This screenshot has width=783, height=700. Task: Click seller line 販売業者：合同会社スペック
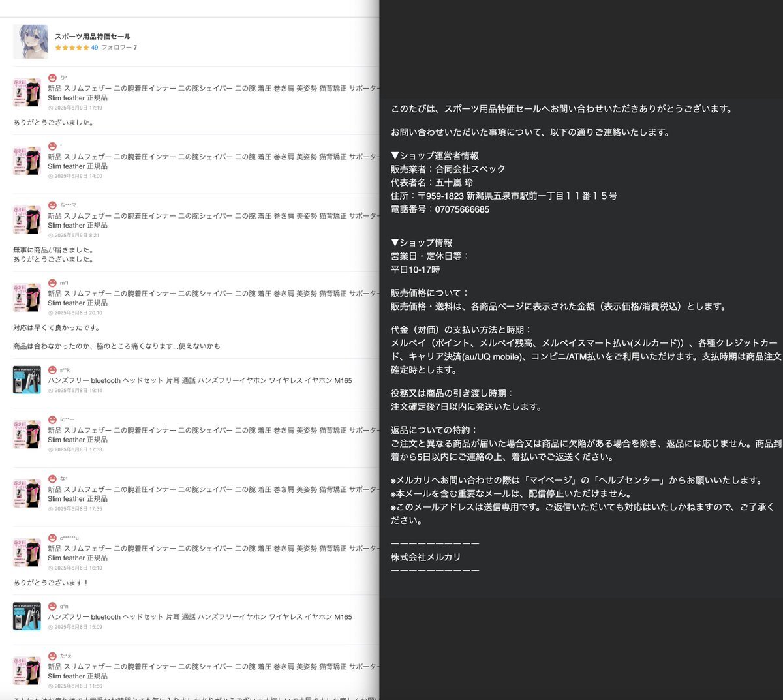448,169
